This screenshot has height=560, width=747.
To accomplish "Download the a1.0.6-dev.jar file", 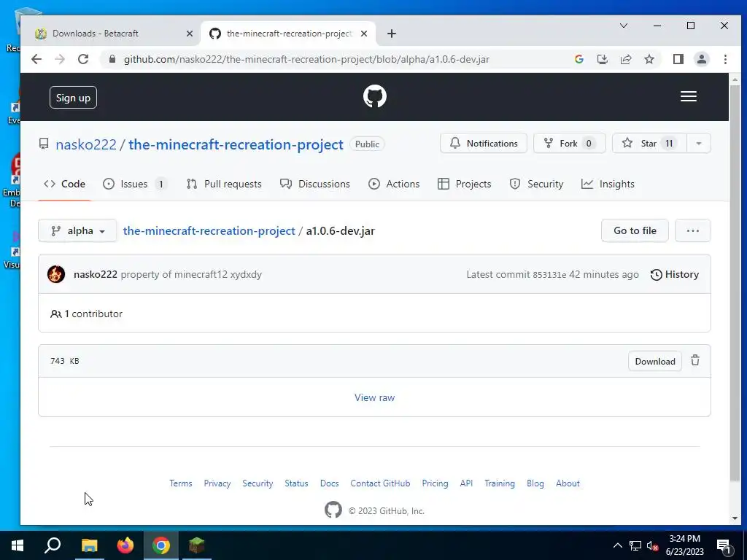I will point(654,361).
